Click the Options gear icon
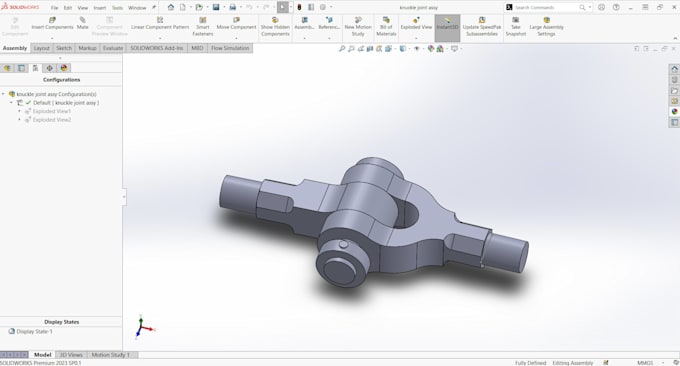The width and height of the screenshot is (680, 366). point(323,7)
